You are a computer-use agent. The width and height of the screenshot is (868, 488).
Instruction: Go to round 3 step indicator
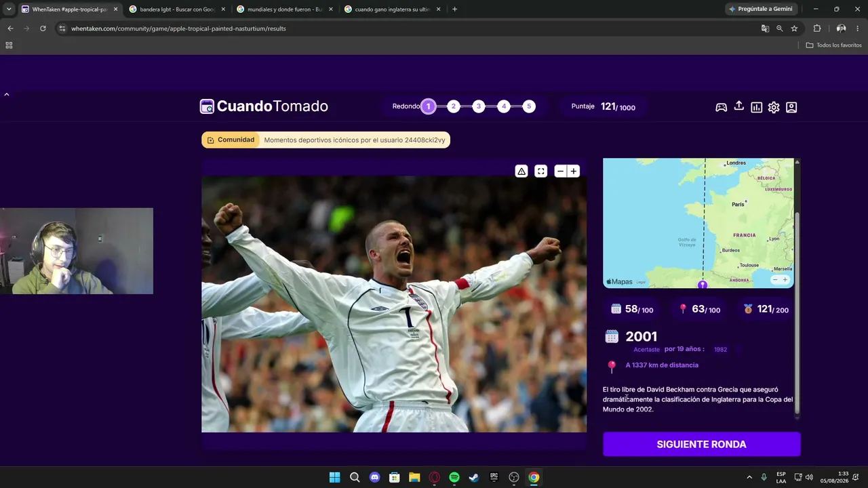tap(479, 106)
